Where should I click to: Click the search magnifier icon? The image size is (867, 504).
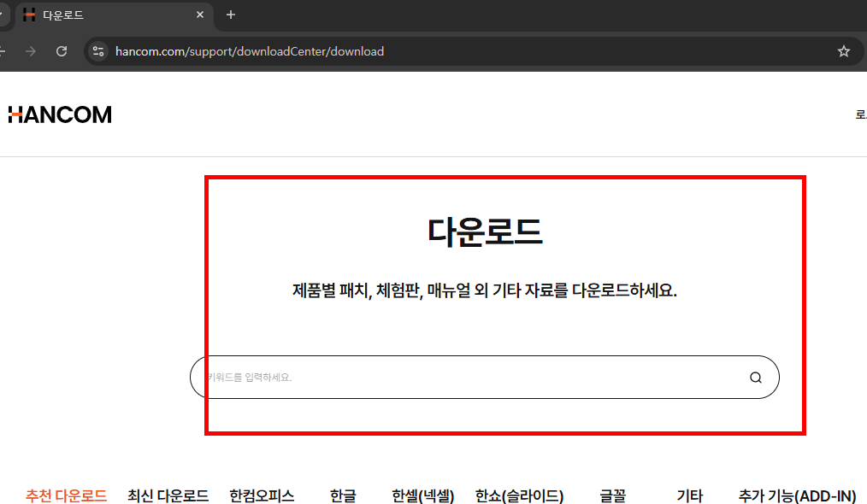coord(755,377)
